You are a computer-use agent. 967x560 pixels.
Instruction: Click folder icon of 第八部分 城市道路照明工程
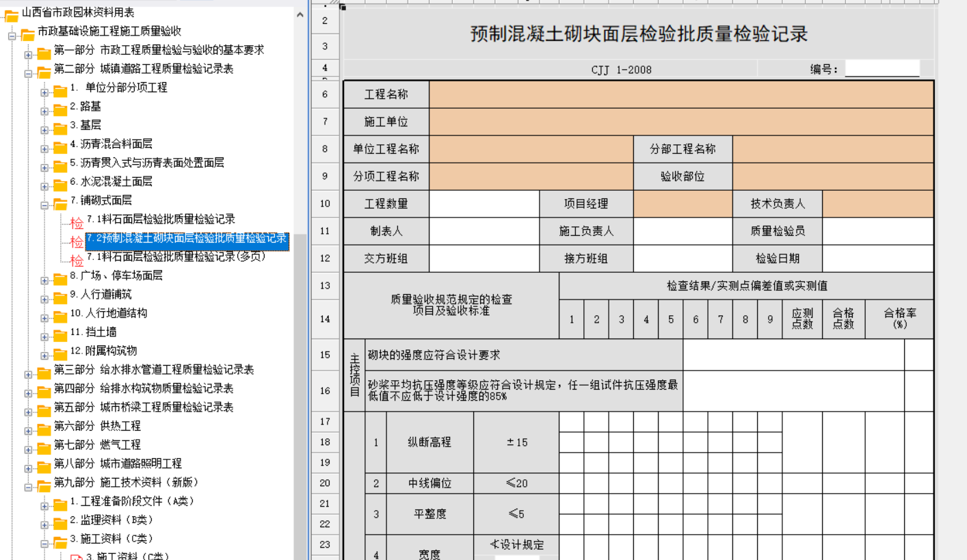(44, 467)
